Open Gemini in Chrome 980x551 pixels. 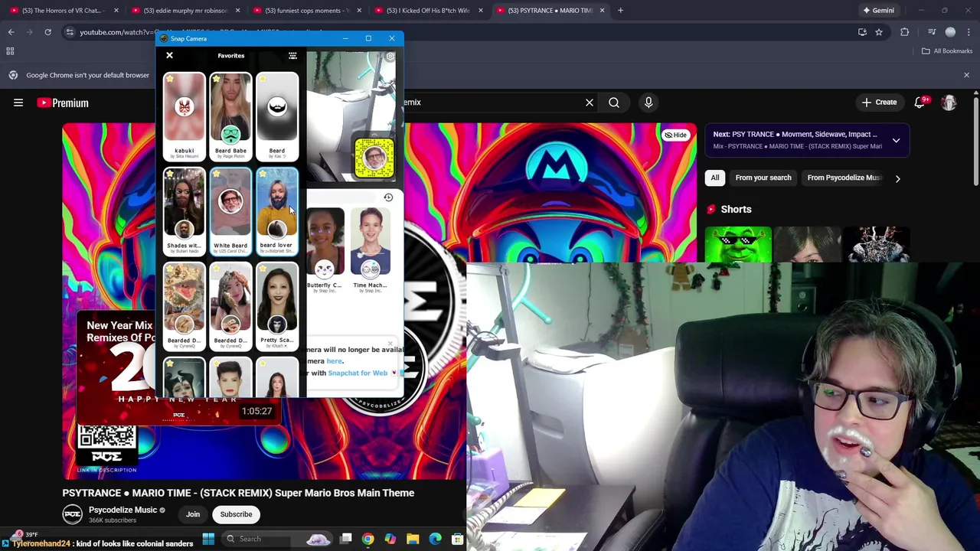tap(877, 11)
